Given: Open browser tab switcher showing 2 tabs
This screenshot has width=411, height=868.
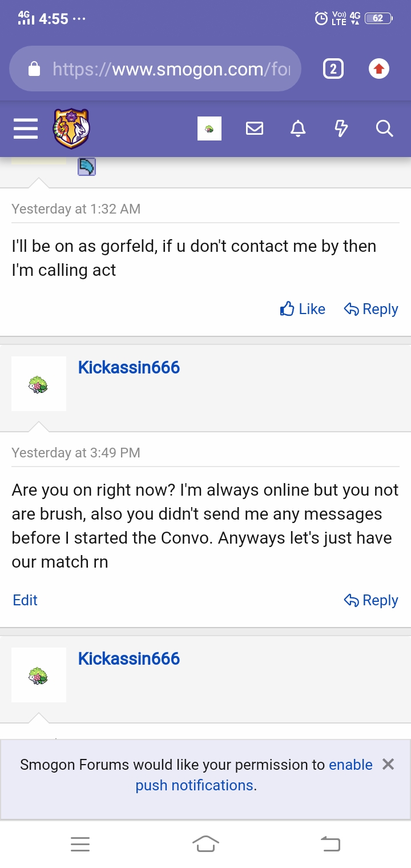Looking at the screenshot, I should point(333,69).
